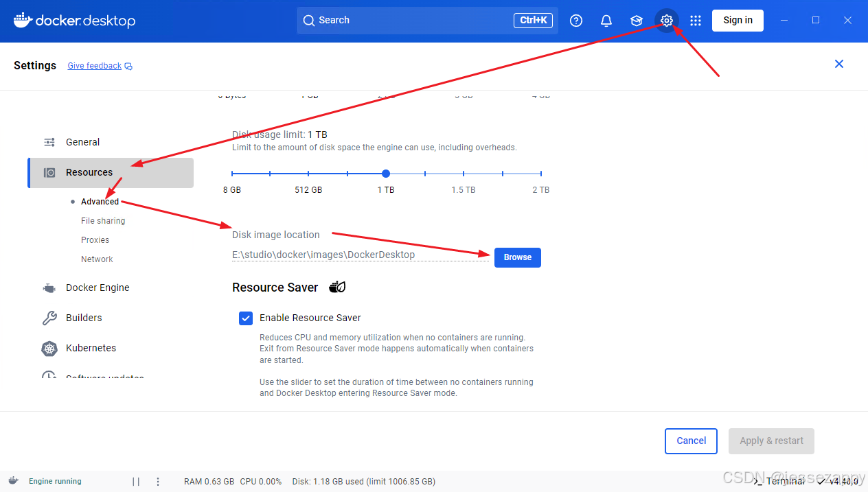Click the Engine running status text
868x492 pixels.
pos(55,482)
